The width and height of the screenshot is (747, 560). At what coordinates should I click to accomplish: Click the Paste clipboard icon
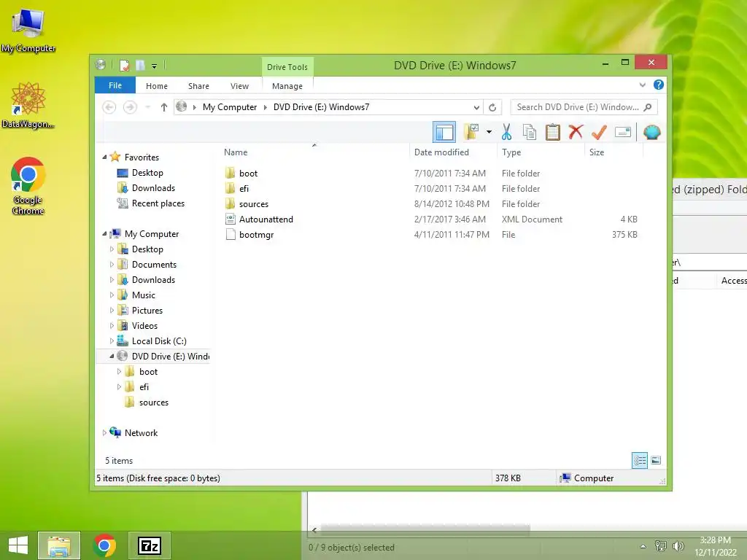[553, 132]
